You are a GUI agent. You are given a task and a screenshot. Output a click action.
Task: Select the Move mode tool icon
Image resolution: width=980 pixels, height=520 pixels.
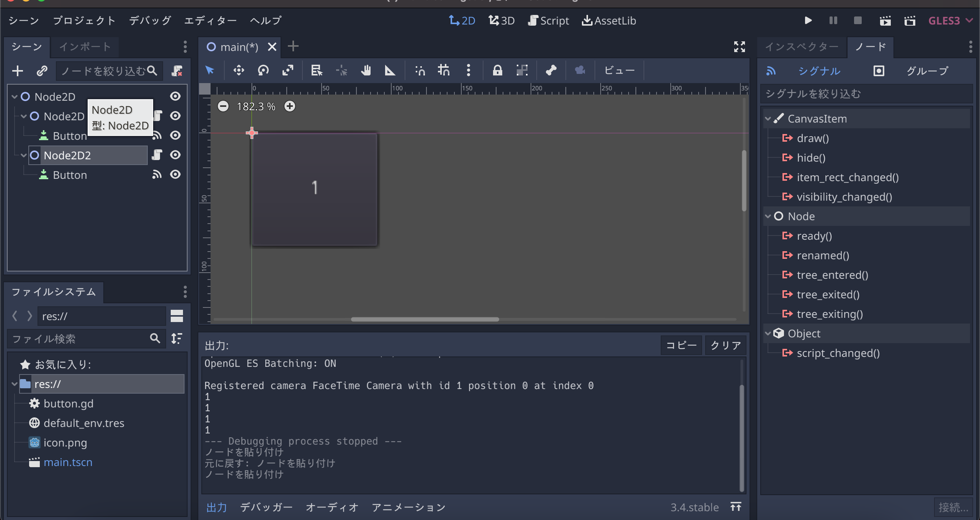click(x=238, y=70)
